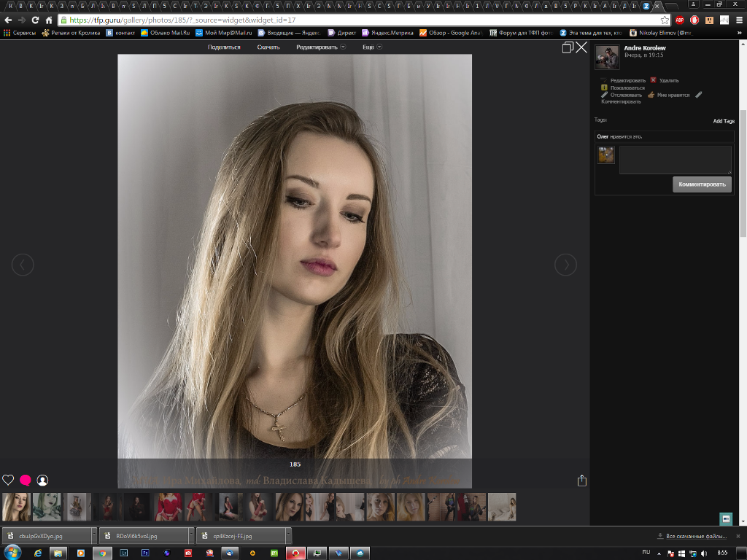Screen dimensions: 747x560
Task: Click the overlapping squares icon beside the X
Action: coord(568,47)
